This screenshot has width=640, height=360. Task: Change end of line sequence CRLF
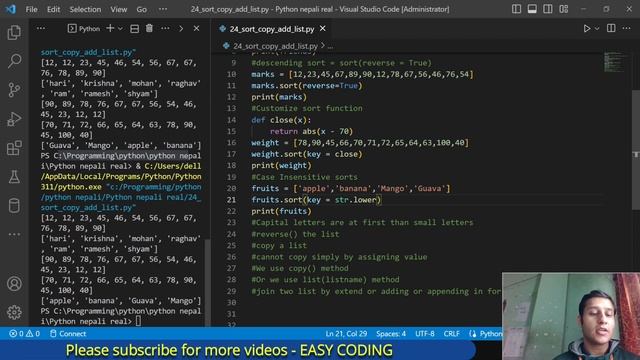click(x=451, y=333)
